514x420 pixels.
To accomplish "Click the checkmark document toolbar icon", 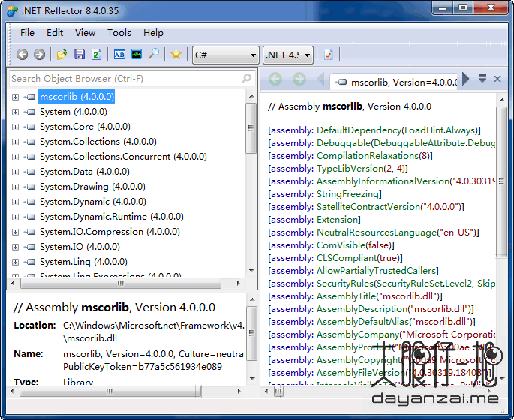I will tap(328, 55).
